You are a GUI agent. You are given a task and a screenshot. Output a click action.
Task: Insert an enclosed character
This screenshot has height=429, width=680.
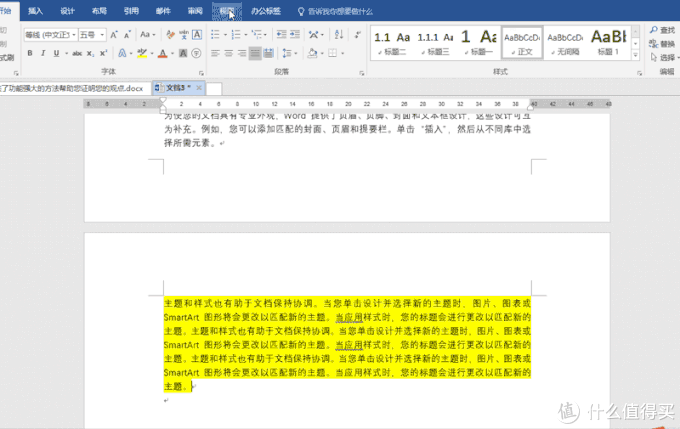[196, 53]
